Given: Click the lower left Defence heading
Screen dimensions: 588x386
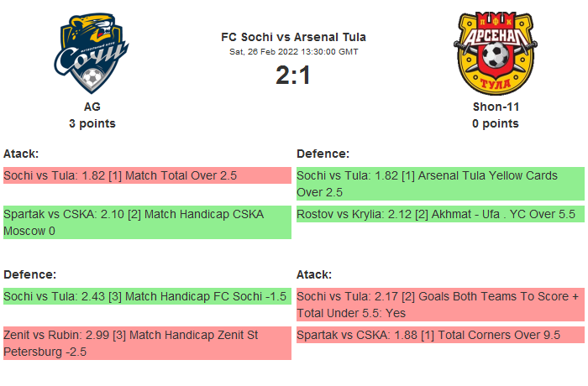Looking at the screenshot, I should click(x=29, y=274).
